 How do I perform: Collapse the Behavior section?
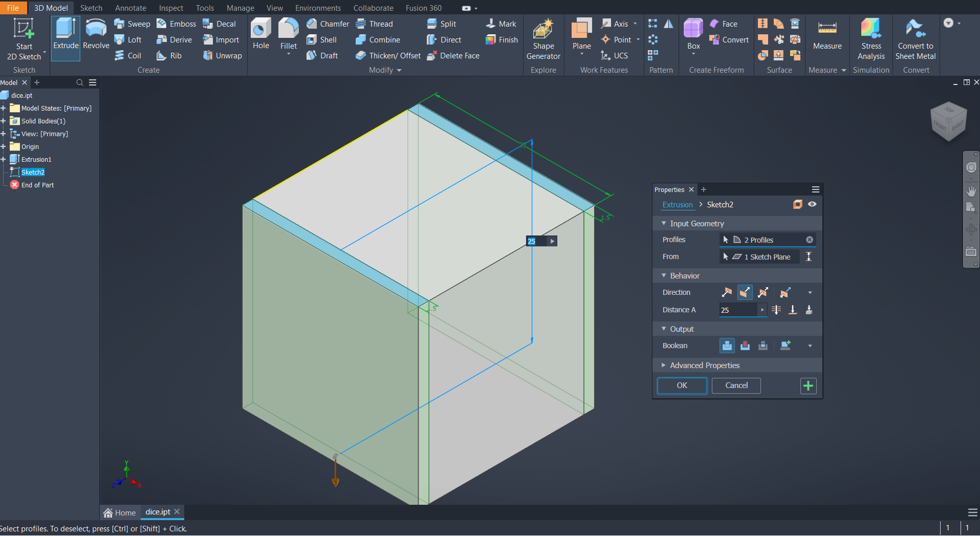[x=664, y=275]
